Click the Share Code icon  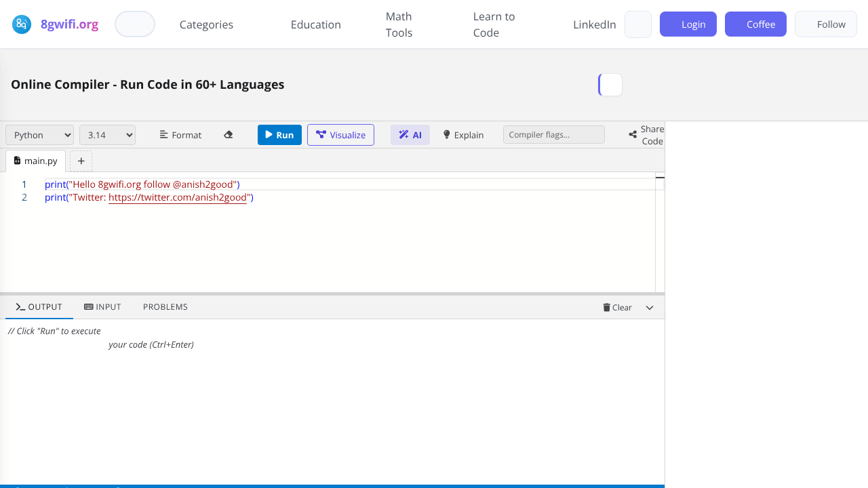click(x=633, y=135)
